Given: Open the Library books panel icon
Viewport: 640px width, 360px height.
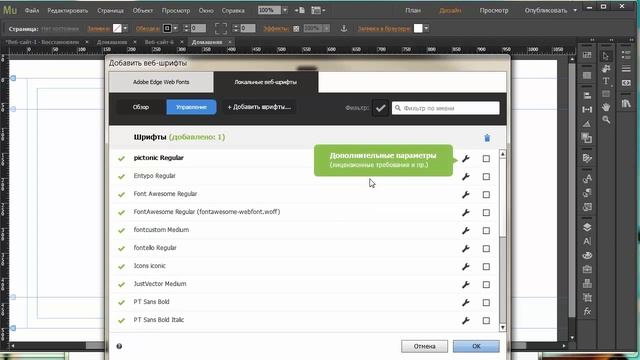Looking at the screenshot, I should pyautogui.click(x=626, y=104).
